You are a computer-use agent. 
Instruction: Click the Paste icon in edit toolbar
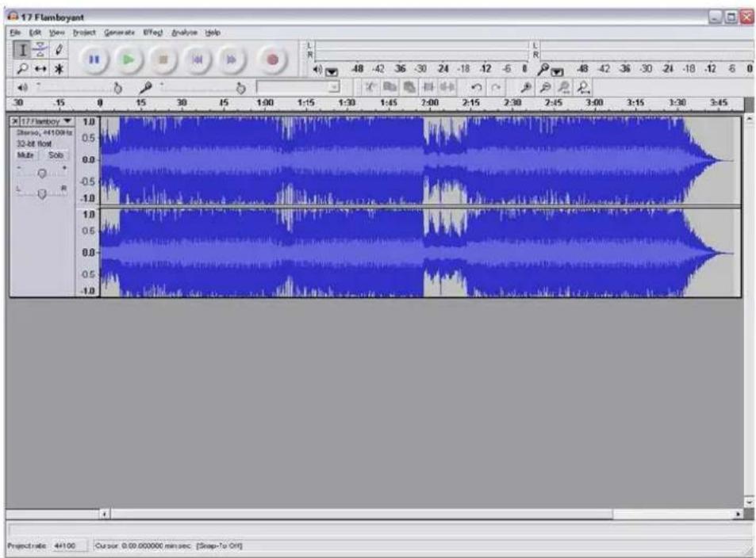click(x=409, y=87)
